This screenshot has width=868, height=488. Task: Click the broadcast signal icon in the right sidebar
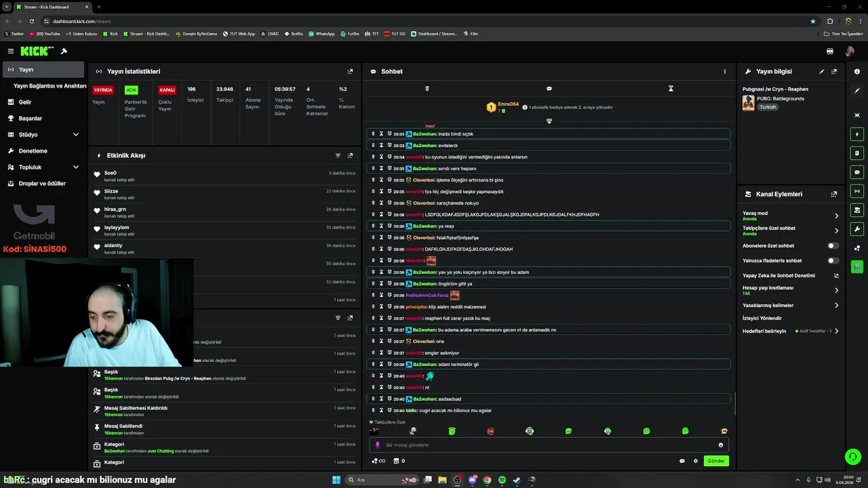pos(857,191)
